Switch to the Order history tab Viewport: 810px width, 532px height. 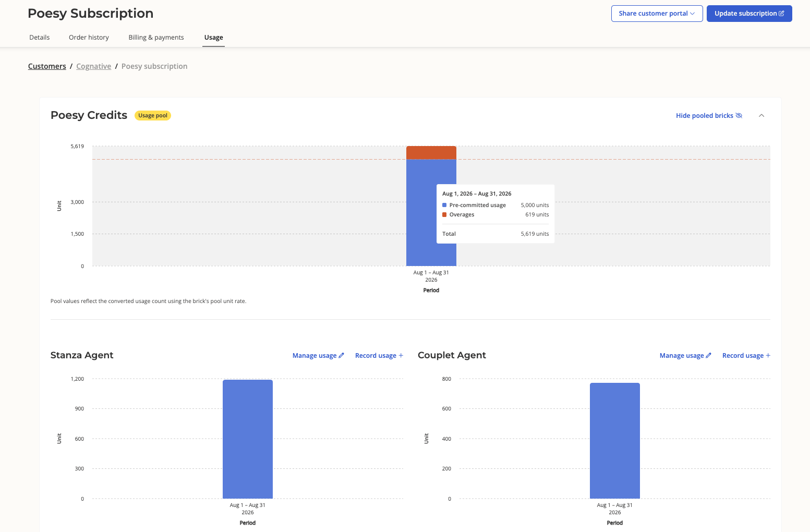(89, 38)
